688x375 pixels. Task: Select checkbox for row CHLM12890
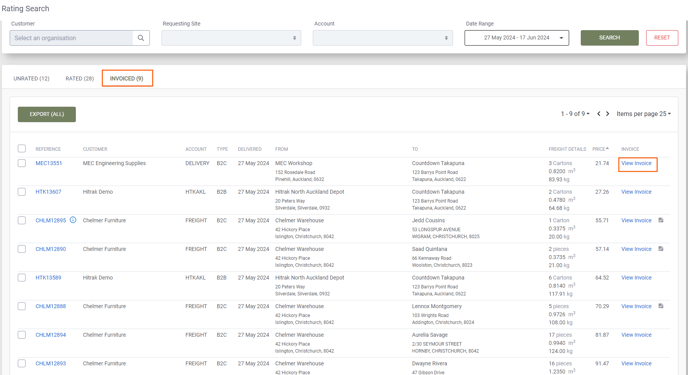pos(22,249)
